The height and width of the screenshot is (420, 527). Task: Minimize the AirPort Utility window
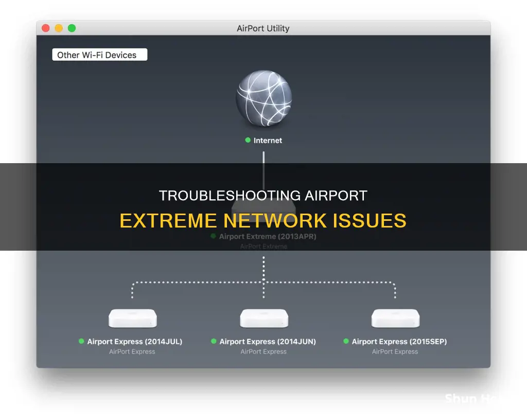click(59, 28)
